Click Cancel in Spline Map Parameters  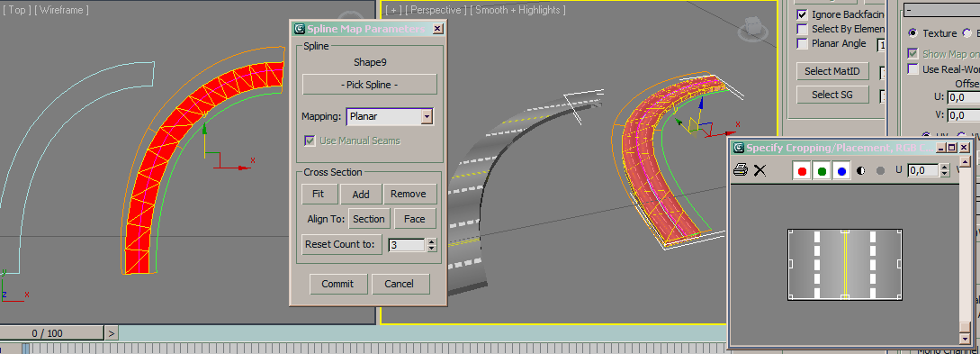pos(400,284)
